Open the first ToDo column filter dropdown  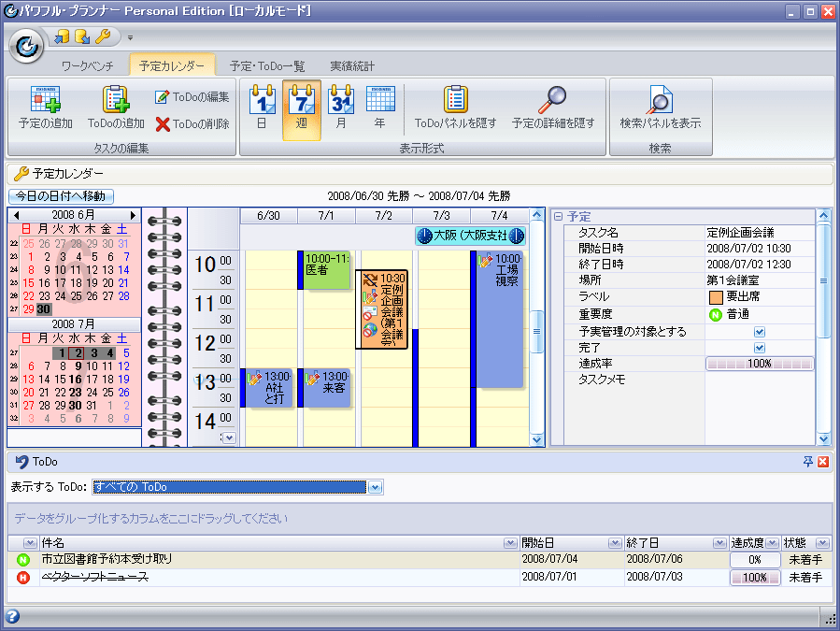[30, 543]
